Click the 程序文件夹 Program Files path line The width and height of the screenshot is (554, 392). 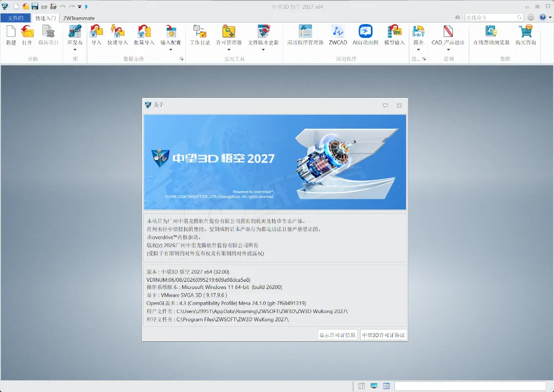click(x=217, y=319)
